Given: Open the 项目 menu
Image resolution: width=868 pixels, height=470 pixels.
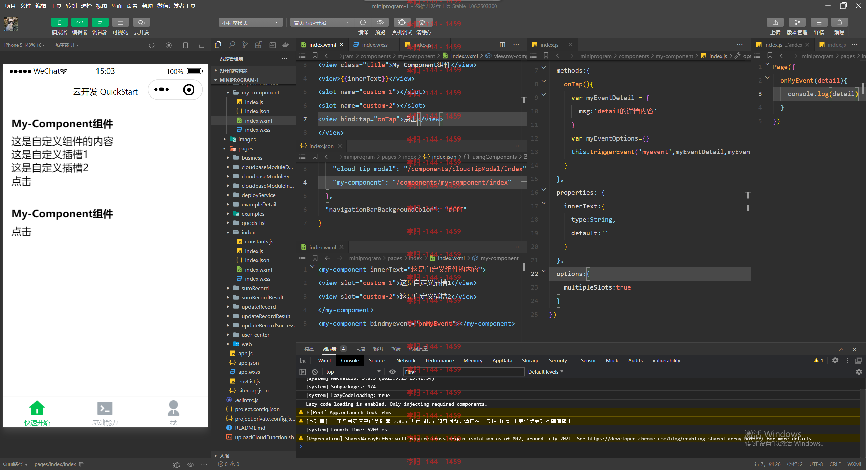Looking at the screenshot, I should pos(10,6).
